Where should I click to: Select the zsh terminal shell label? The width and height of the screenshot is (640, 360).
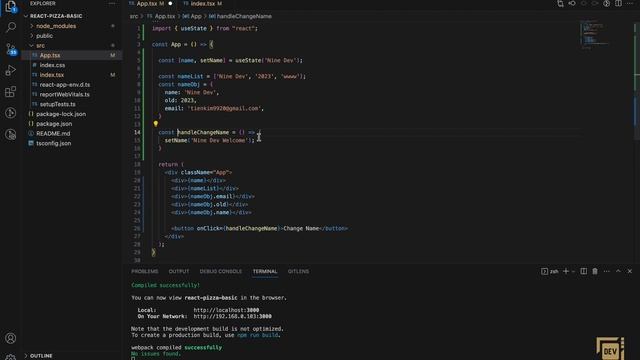(x=550, y=271)
